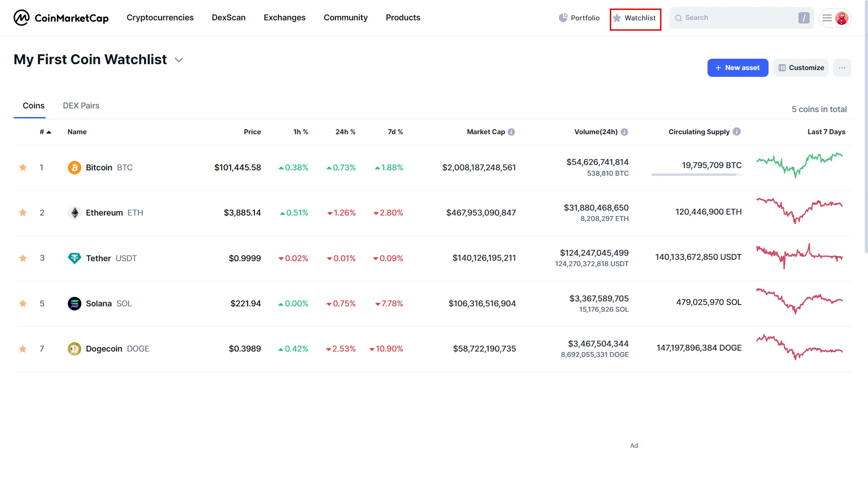Select the Coins tab
Screen dimensions: 868x488
[33, 105]
